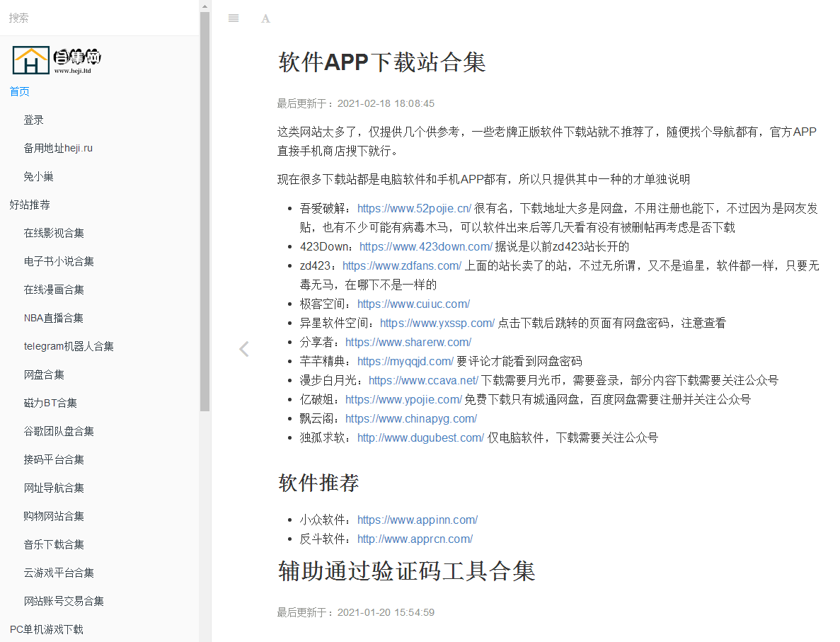Visit the ccava.net link

423,381
